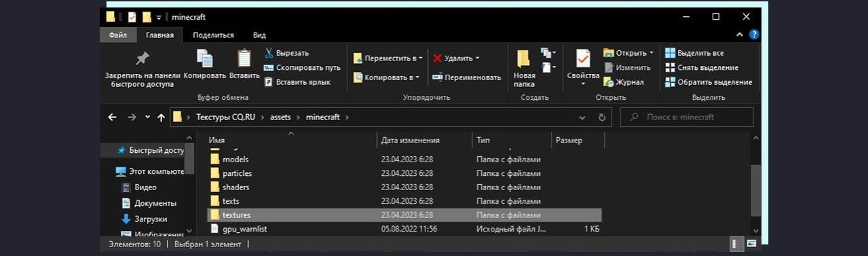Go back with the left arrow

(x=112, y=117)
